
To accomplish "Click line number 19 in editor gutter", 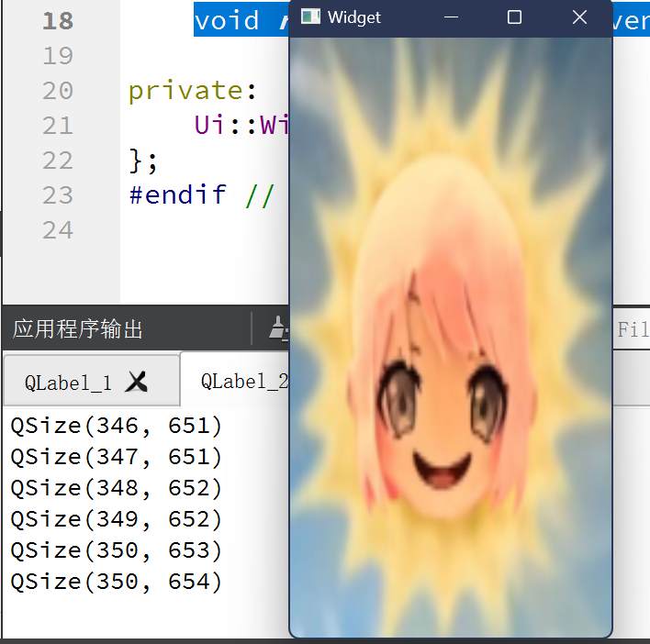I will pos(58,56).
